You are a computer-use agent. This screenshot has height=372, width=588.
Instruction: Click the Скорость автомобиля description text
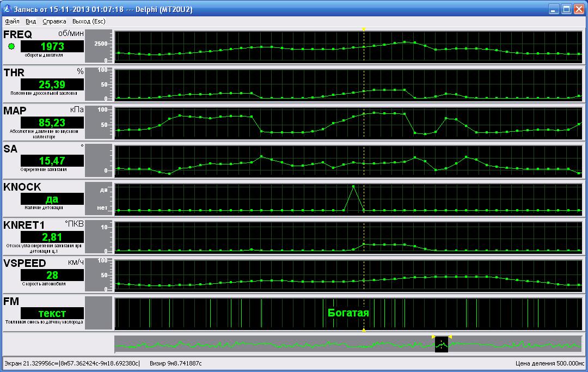44,284
